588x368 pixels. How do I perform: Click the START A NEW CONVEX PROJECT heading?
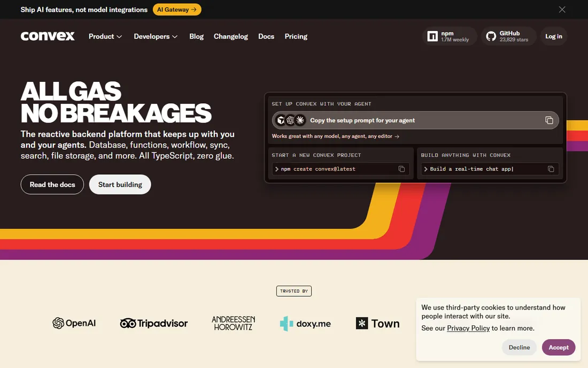[x=316, y=155]
